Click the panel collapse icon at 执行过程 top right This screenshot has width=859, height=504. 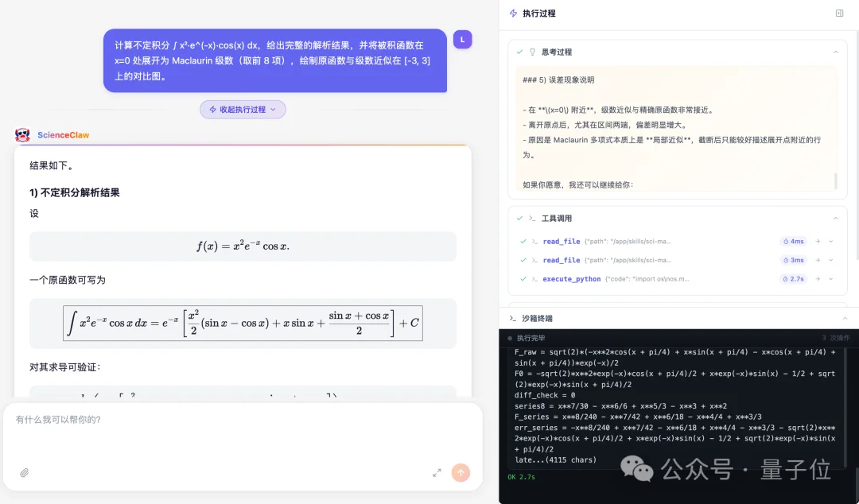(839, 14)
